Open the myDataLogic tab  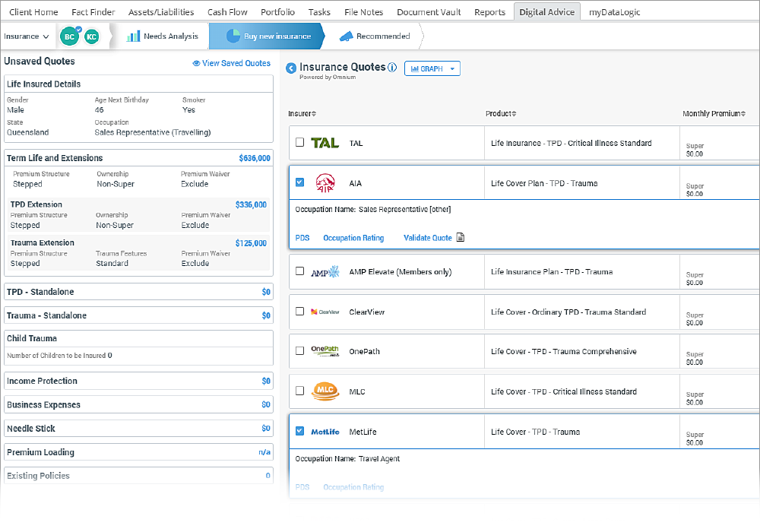click(614, 12)
